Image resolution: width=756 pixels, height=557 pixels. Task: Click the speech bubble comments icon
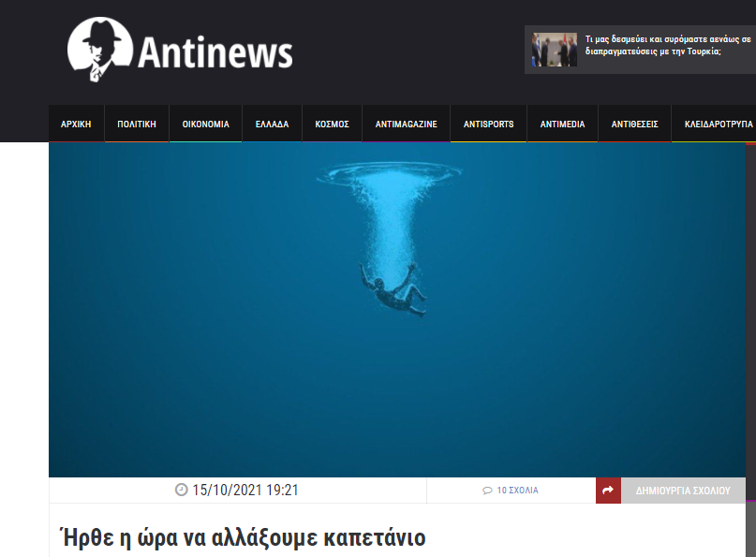(487, 491)
